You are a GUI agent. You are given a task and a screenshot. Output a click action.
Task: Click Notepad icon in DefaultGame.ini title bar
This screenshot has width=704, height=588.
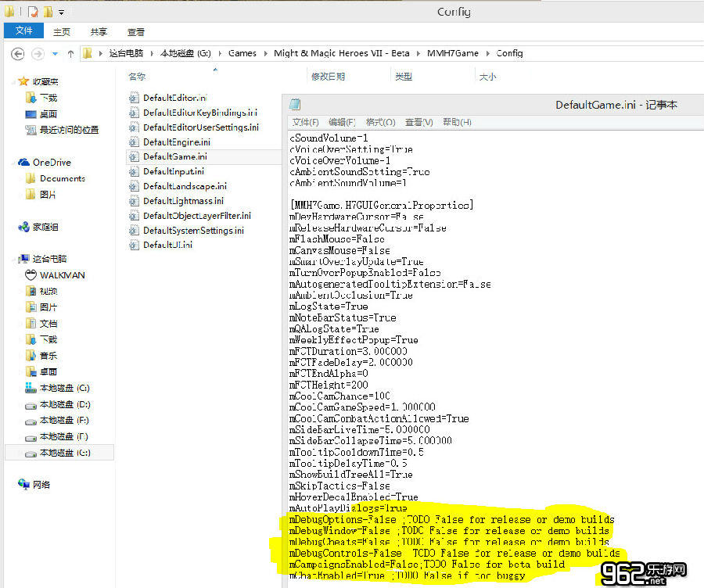[x=295, y=105]
